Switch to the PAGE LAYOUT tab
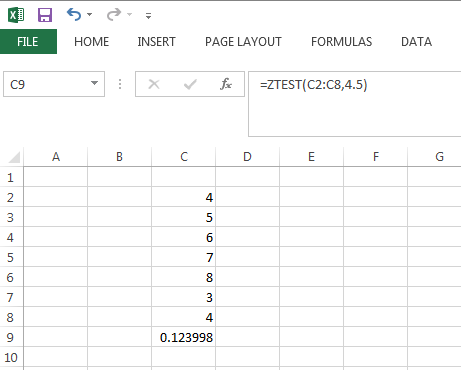Screen dimensions: 461x370 click(x=243, y=42)
